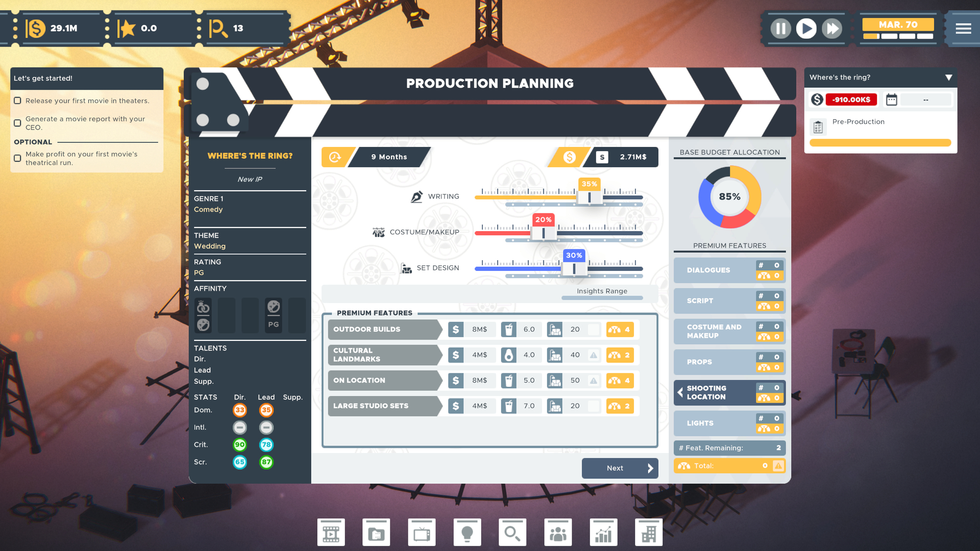Click the film strip icon in bottom toolbar
The height and width of the screenshot is (551, 980).
[331, 533]
